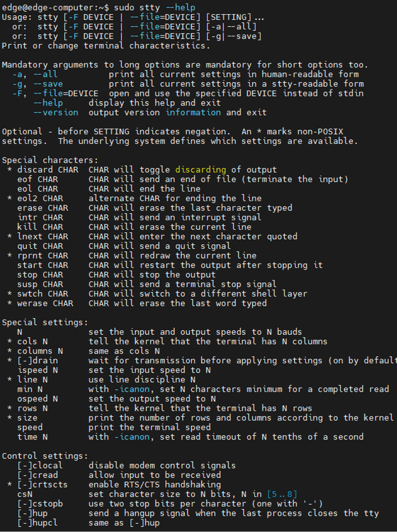The height and width of the screenshot is (532, 397).
Task: Click the 'werase CHAR' entry
Action: point(45,303)
